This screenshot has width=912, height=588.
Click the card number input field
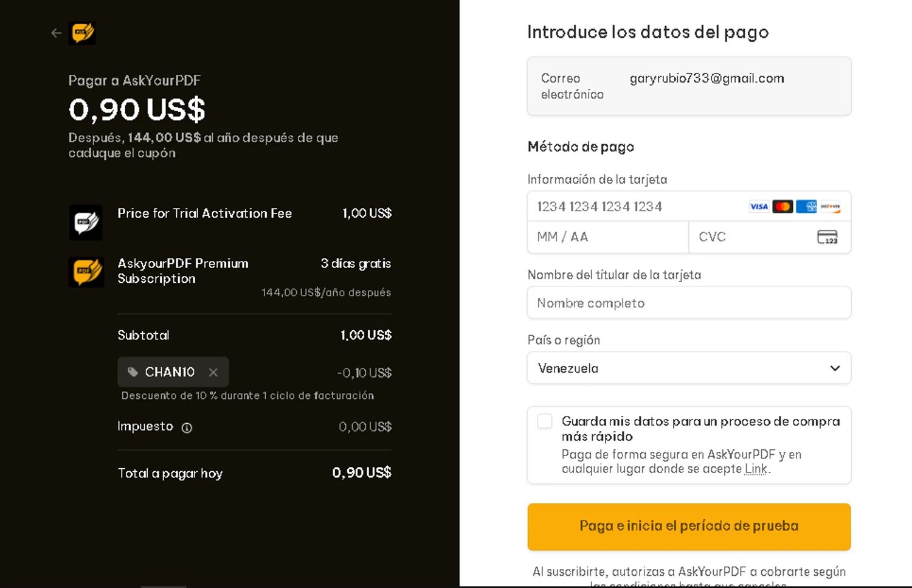click(638, 207)
